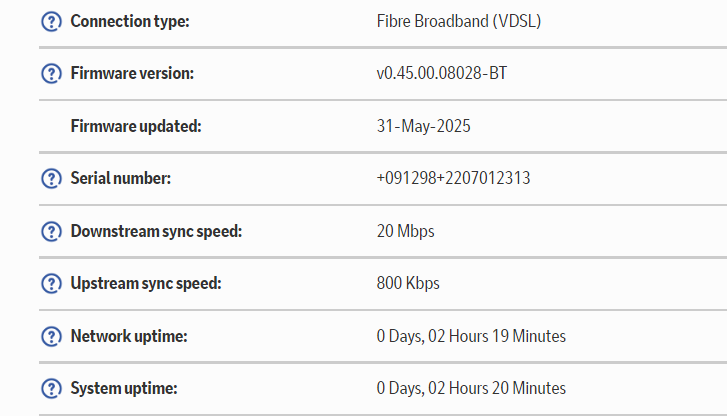
Task: Click the 800 Kbps upstream value
Action: tap(408, 283)
